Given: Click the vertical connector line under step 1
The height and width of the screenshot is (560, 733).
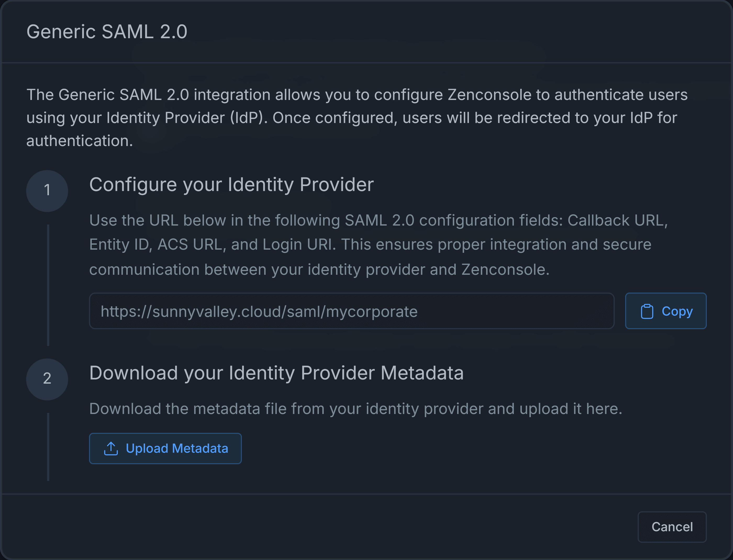Looking at the screenshot, I should (48, 285).
